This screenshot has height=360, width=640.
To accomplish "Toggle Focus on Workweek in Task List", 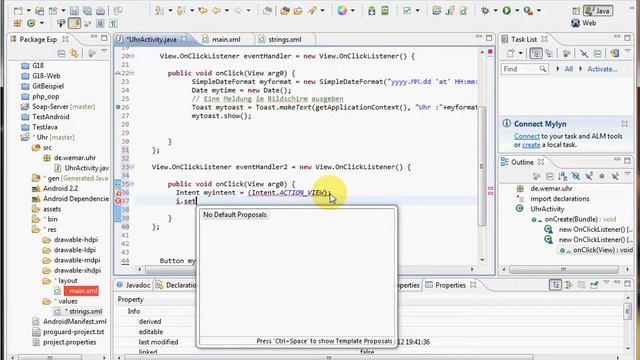I will tap(566, 53).
